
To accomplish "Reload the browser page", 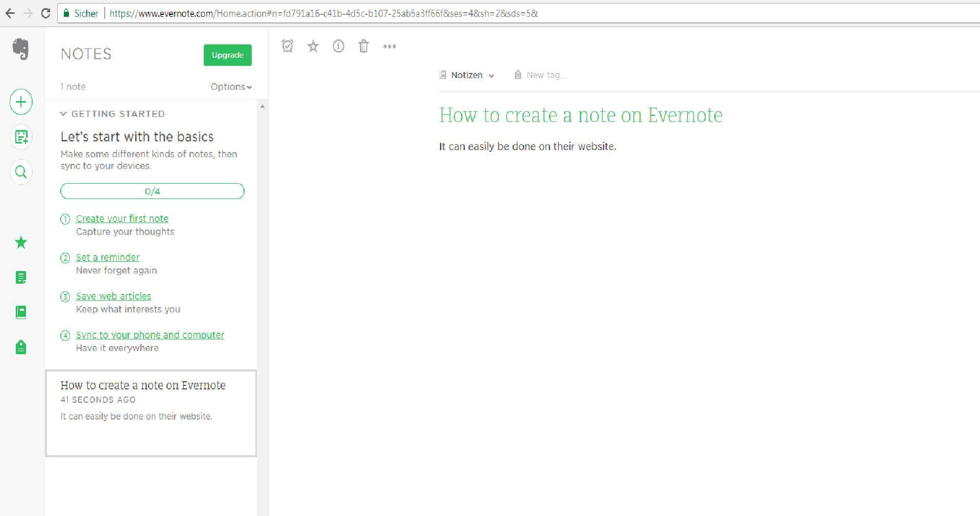I will pyautogui.click(x=45, y=13).
